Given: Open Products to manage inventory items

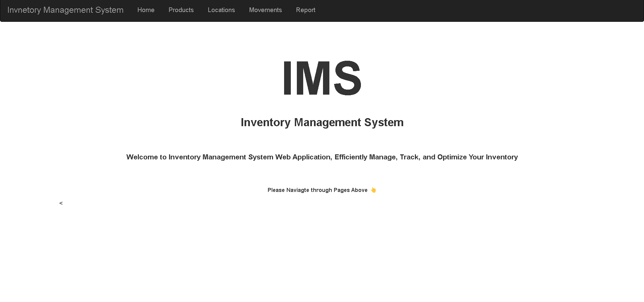Looking at the screenshot, I should click(x=181, y=10).
